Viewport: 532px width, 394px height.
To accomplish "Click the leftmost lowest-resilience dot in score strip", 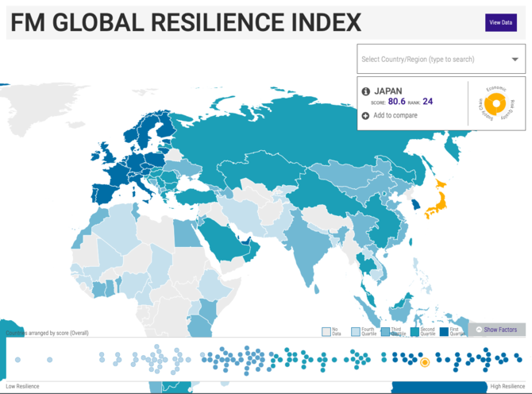I will click(x=16, y=360).
